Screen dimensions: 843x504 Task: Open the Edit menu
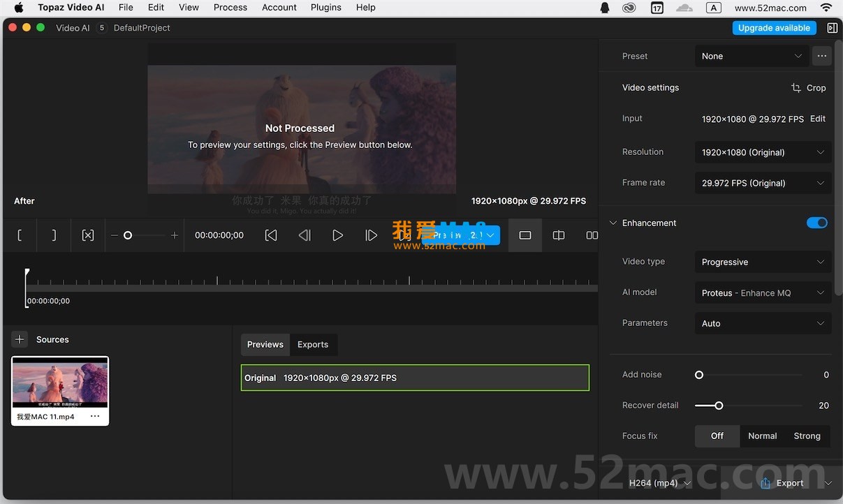click(156, 8)
